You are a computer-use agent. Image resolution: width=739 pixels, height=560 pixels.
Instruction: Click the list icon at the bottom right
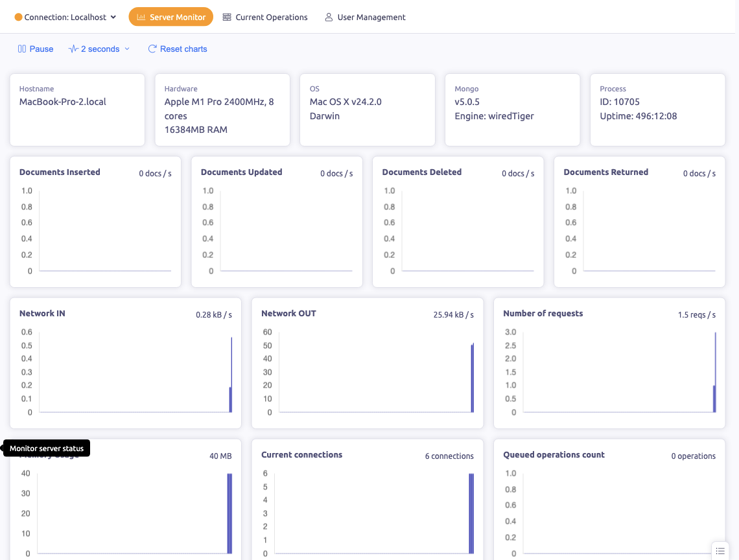click(720, 550)
